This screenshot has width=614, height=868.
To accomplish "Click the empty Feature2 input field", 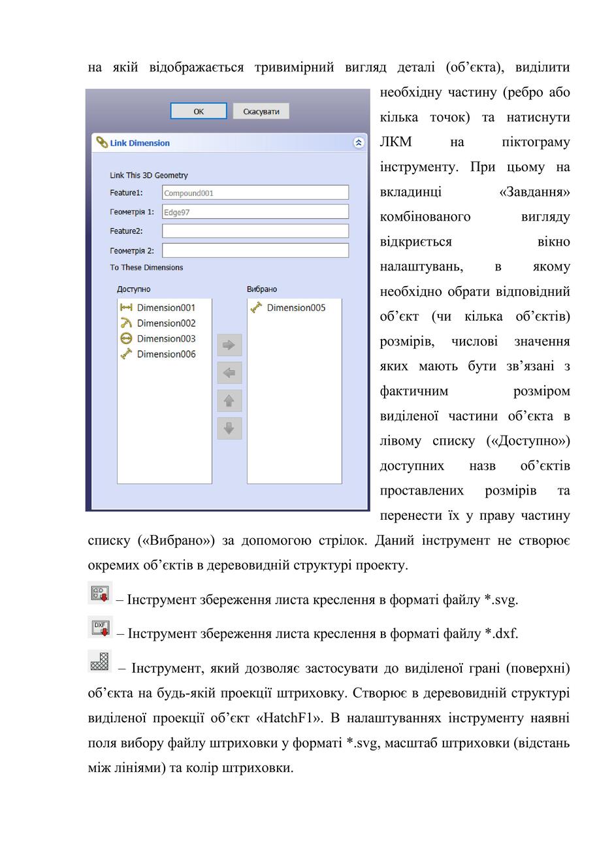I will 255,231.
